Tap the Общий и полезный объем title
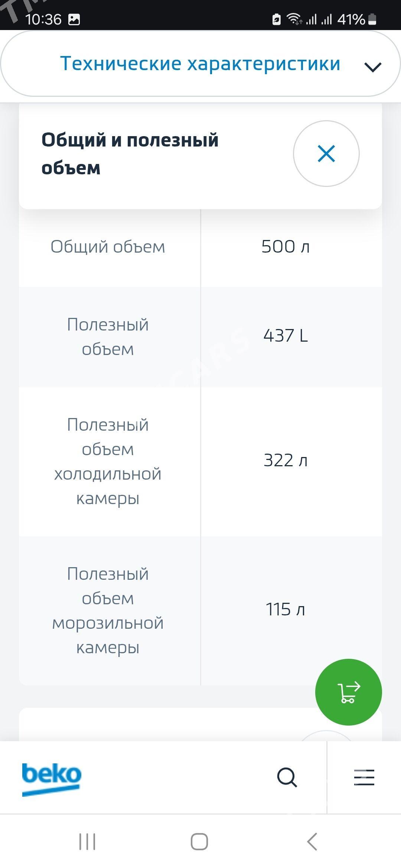This screenshot has height=868, width=401. tap(130, 154)
